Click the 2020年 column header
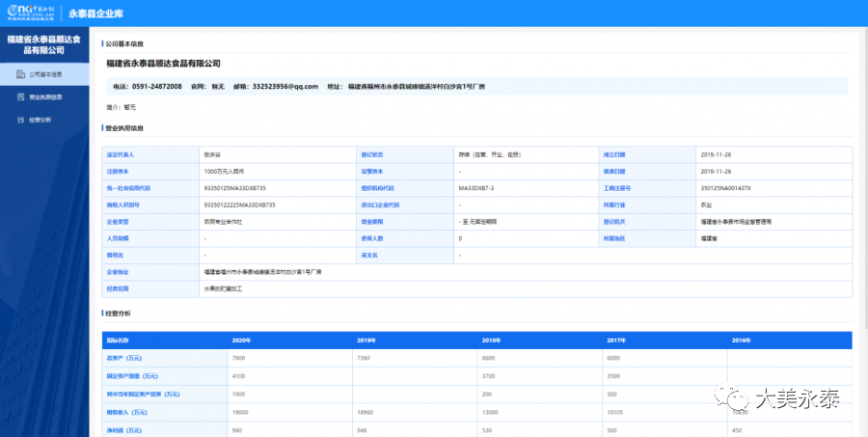 coord(241,340)
